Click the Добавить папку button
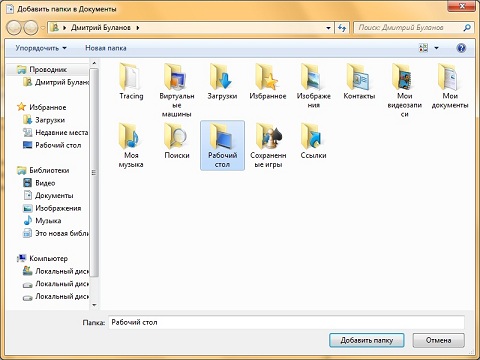Viewport: 480px width, 360px height. click(367, 340)
